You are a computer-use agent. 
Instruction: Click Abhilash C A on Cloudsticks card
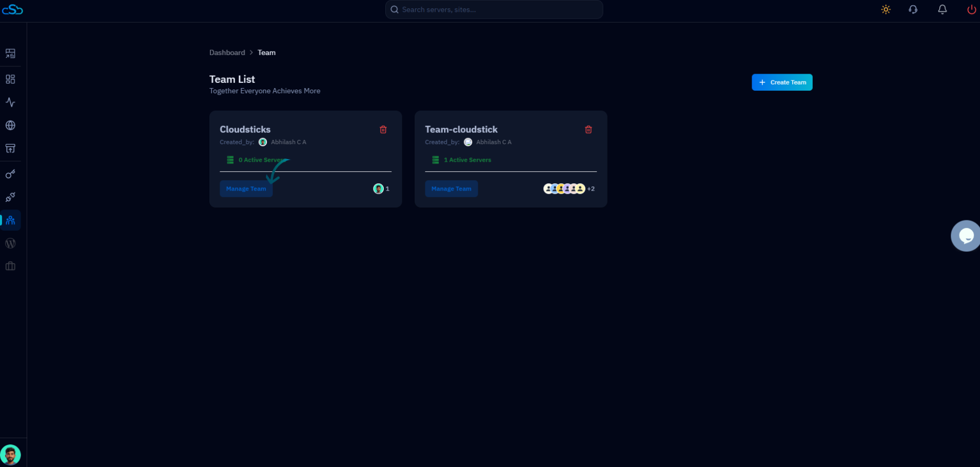click(x=289, y=142)
